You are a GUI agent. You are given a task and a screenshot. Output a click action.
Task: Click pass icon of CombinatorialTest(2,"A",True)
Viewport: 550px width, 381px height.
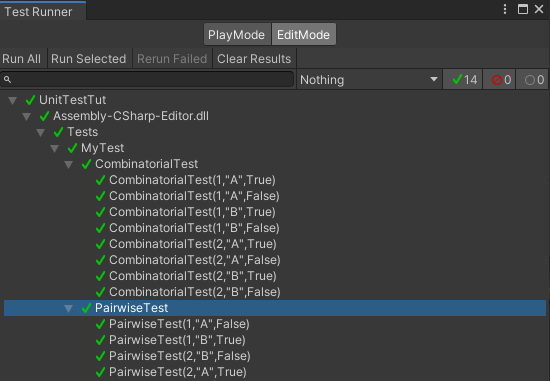(100, 244)
